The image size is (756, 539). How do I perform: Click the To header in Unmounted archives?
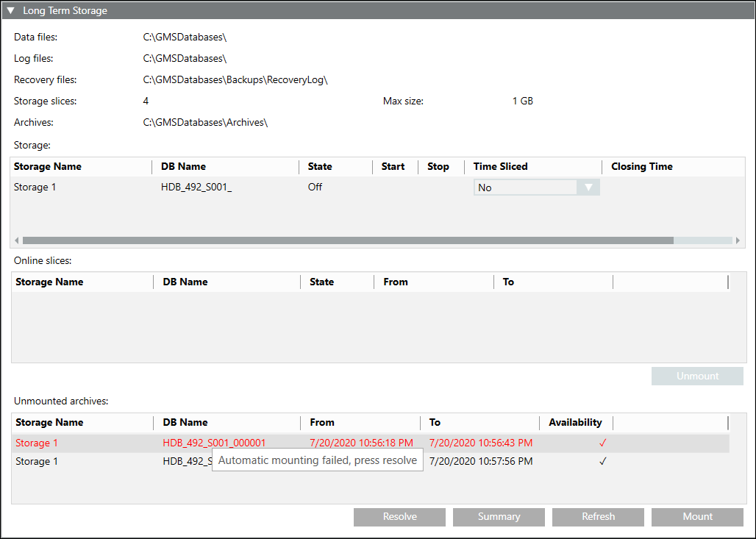(x=435, y=423)
